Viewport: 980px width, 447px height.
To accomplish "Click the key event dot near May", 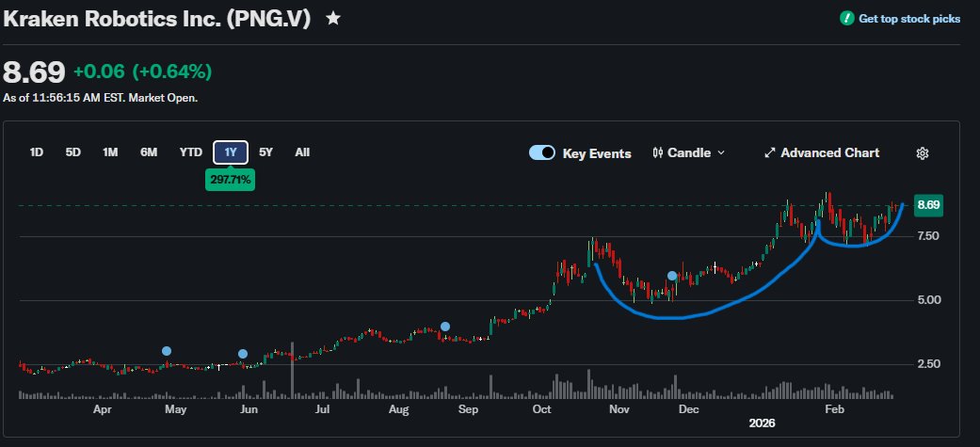I will [167, 351].
